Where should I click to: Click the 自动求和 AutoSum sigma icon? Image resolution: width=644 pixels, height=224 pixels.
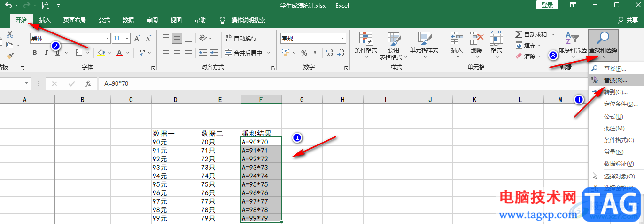coord(519,34)
